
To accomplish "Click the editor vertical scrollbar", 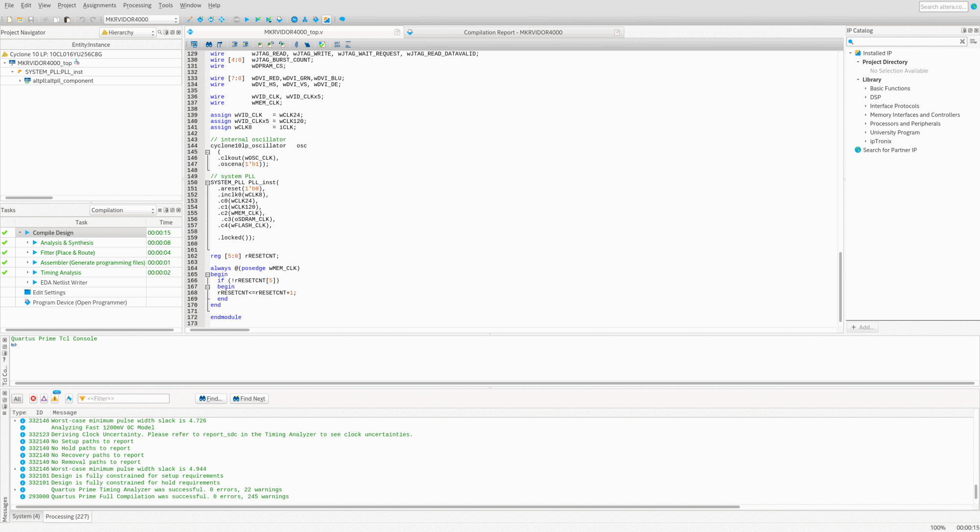I will point(840,287).
